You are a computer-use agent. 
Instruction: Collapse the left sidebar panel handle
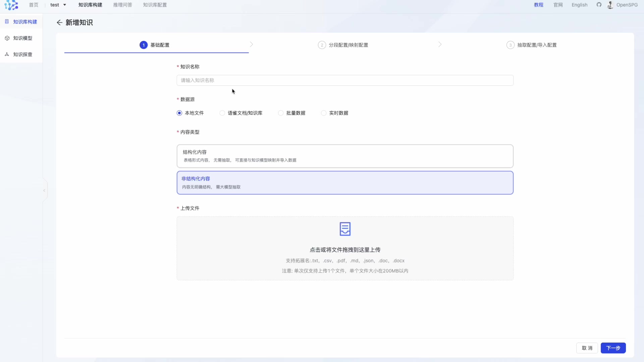[x=44, y=190]
